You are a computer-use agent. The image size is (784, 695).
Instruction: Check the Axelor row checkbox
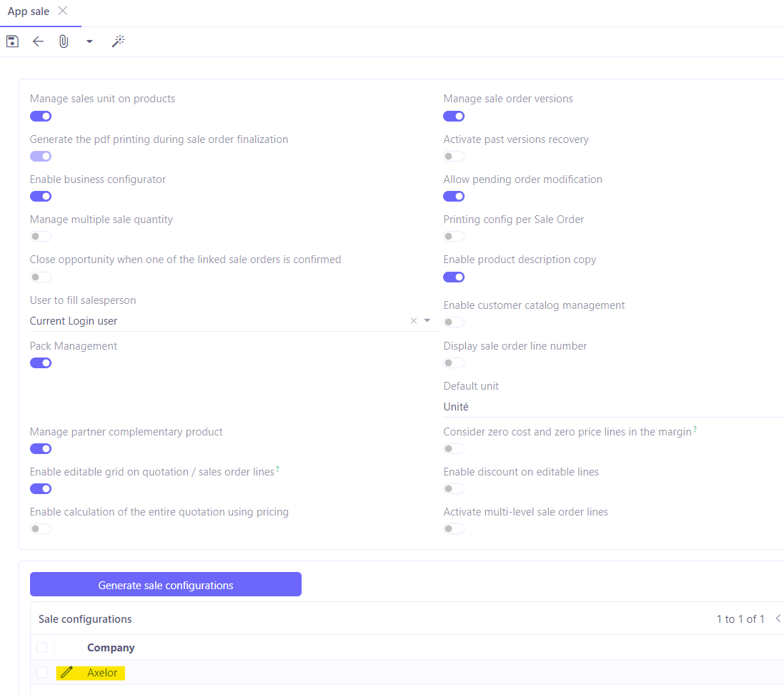[x=42, y=673]
